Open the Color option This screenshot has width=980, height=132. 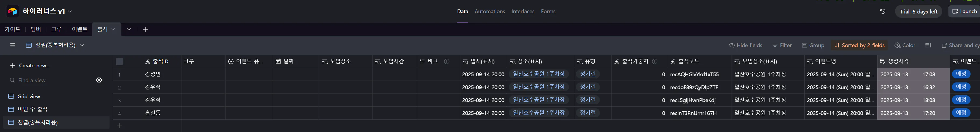pyautogui.click(x=905, y=45)
